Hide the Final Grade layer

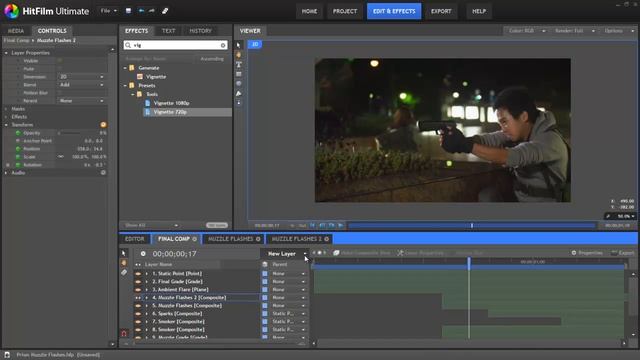tap(138, 282)
